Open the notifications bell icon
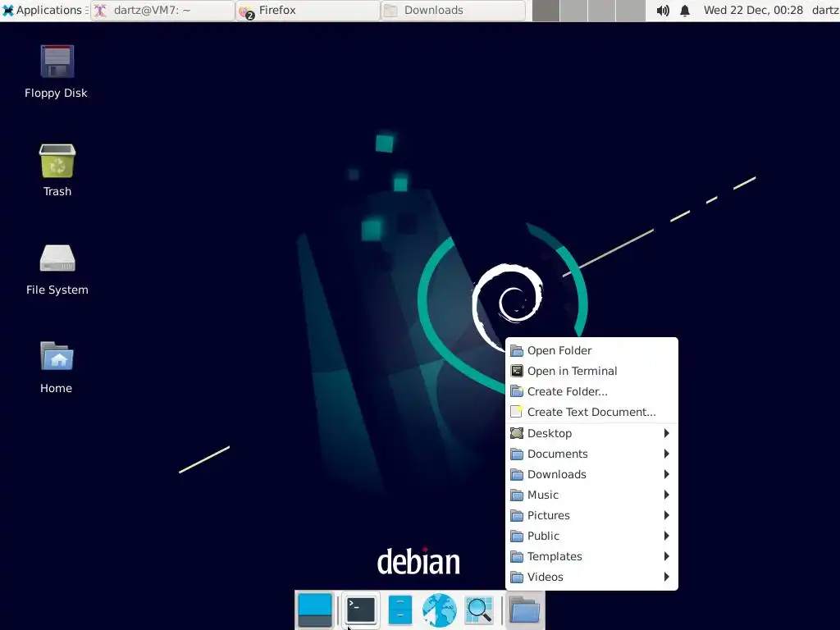The height and width of the screenshot is (630, 840). point(685,10)
